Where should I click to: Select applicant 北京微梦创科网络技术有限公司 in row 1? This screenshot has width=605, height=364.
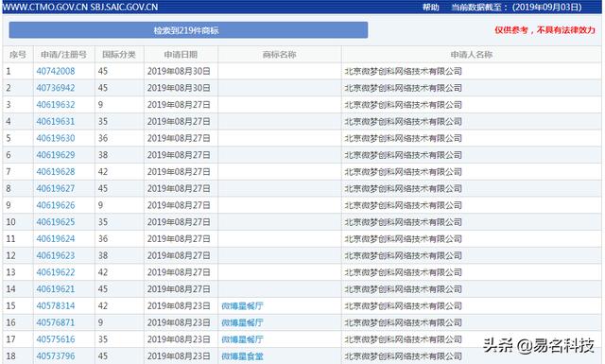coord(404,72)
